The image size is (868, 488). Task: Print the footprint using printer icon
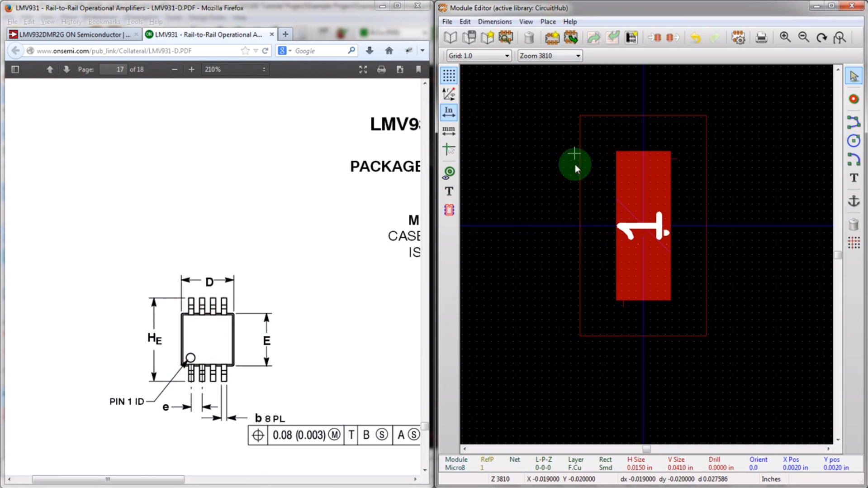pos(761,38)
